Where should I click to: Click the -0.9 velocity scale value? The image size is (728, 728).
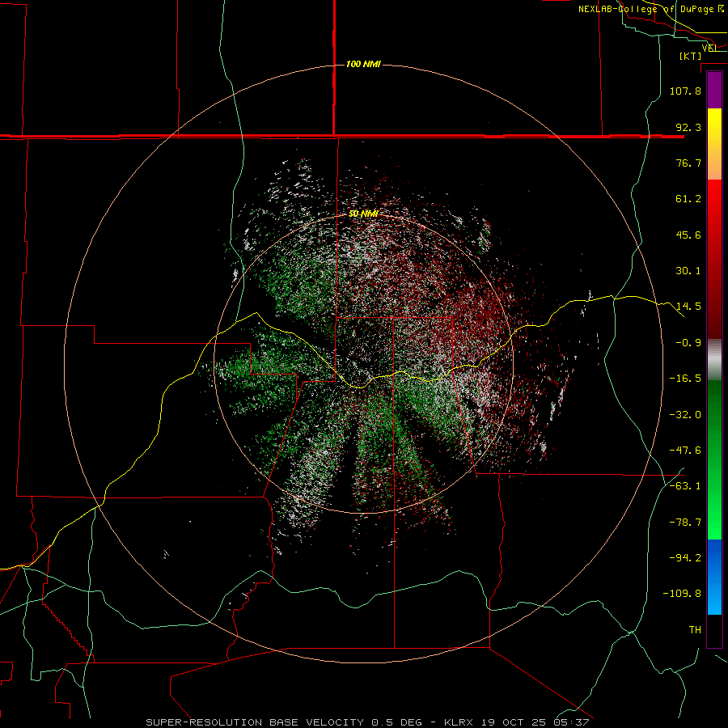click(688, 343)
